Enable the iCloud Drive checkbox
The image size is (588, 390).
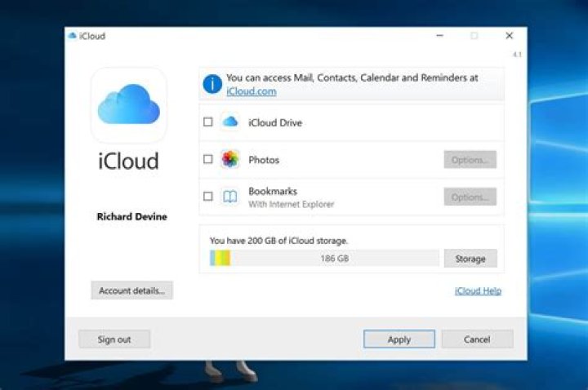tap(207, 122)
